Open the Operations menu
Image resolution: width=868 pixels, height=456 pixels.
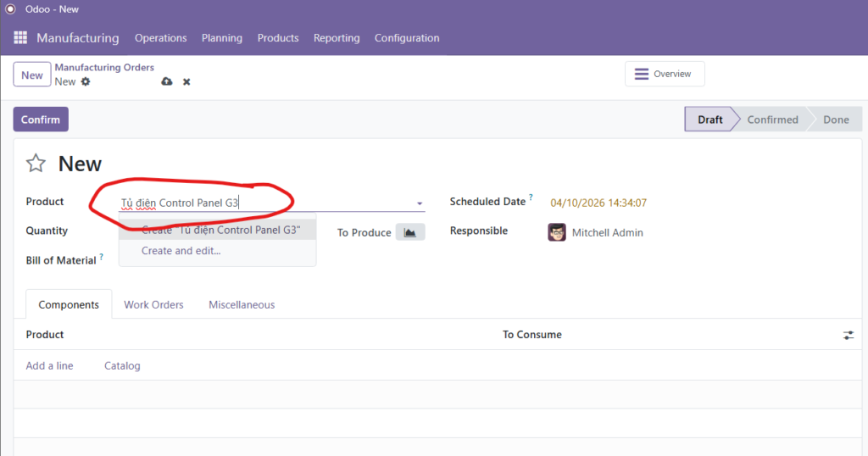coord(160,38)
